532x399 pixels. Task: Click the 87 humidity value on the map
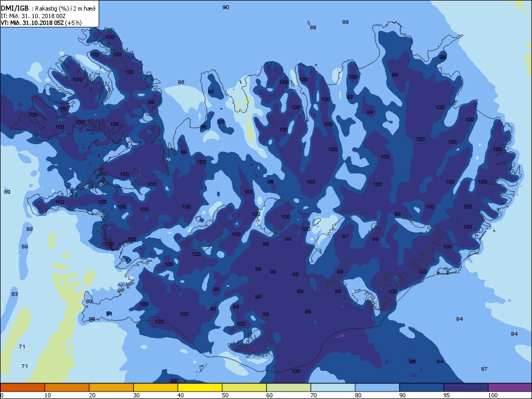click(x=484, y=369)
